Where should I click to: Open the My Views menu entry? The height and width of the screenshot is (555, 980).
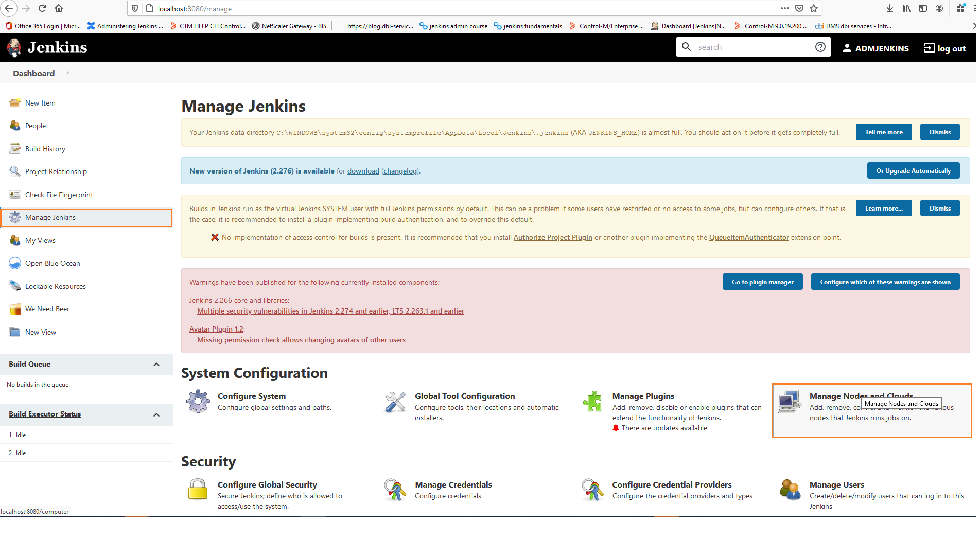40,240
